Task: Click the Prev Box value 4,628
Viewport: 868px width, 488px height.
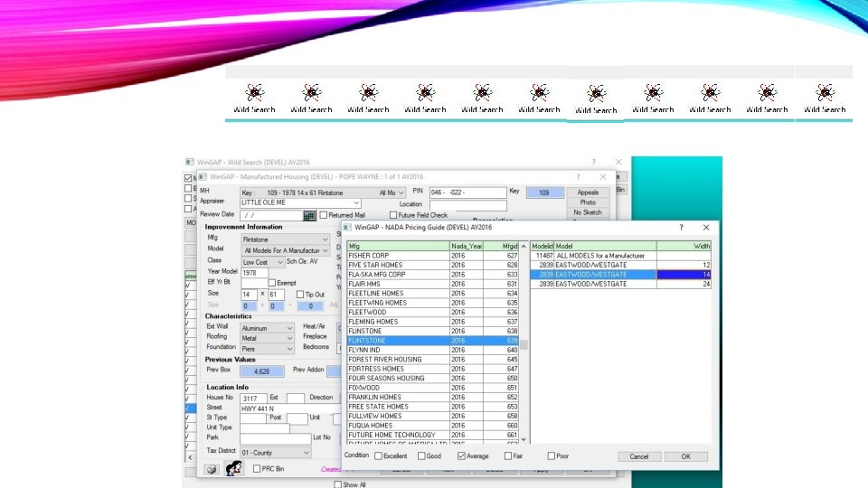Action: [x=262, y=371]
